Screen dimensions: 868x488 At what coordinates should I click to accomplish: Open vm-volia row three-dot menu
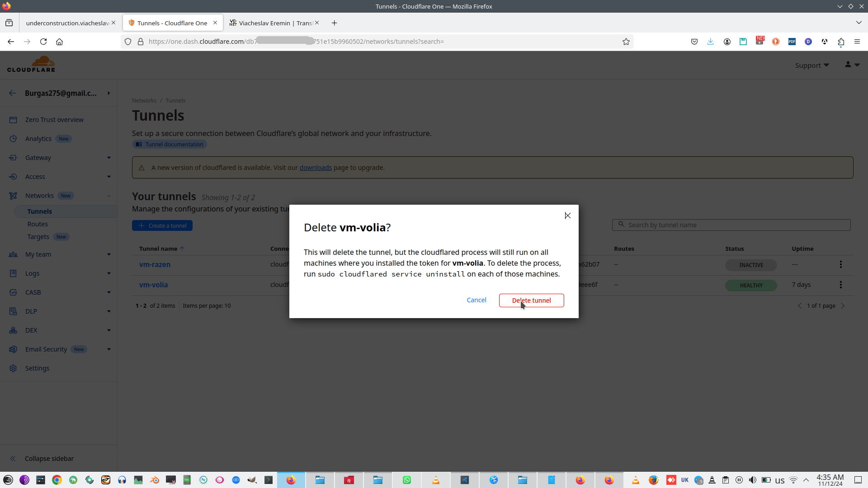coord(840,285)
